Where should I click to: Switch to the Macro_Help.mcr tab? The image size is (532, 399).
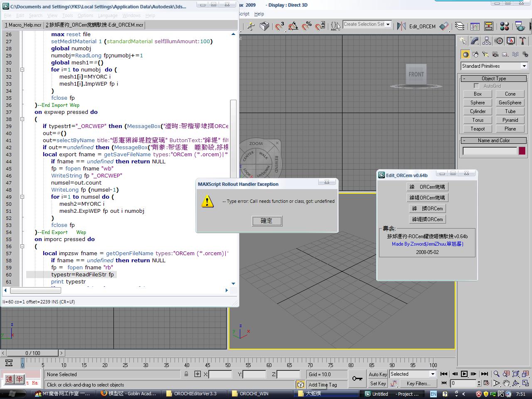click(x=23, y=25)
